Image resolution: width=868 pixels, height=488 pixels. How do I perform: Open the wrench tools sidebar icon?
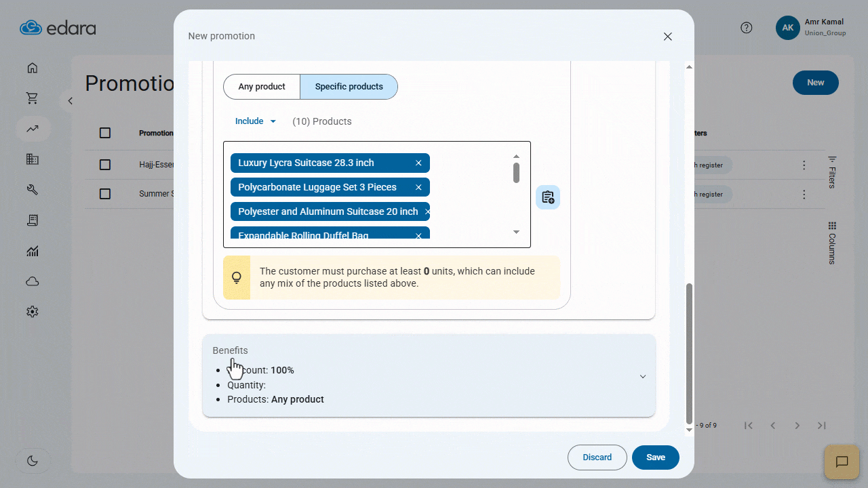click(32, 190)
